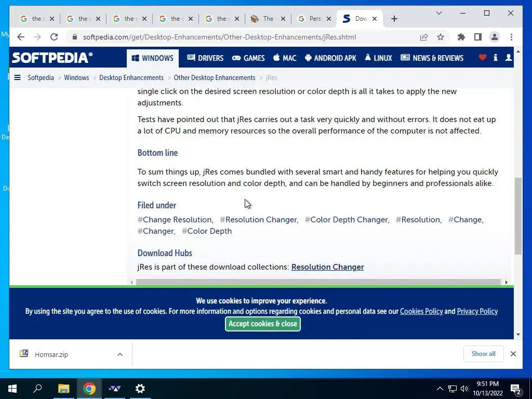Open Settings gear from taskbar
This screenshot has width=532, height=399.
pos(140,389)
